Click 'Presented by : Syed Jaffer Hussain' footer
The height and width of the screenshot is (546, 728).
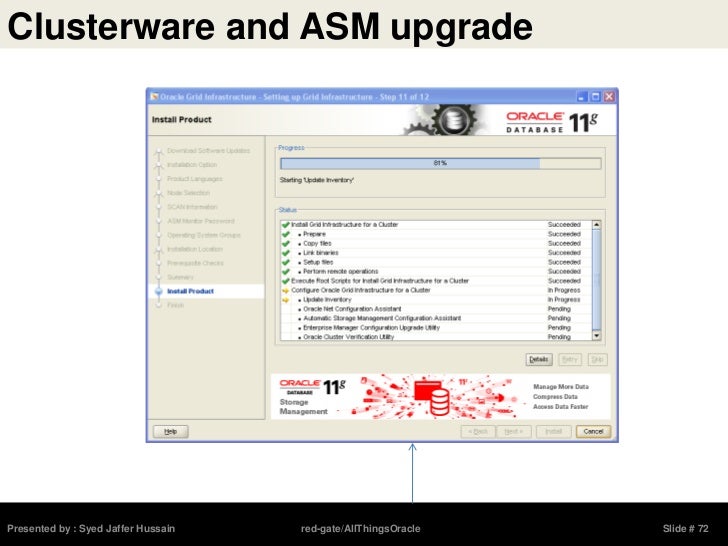91,528
